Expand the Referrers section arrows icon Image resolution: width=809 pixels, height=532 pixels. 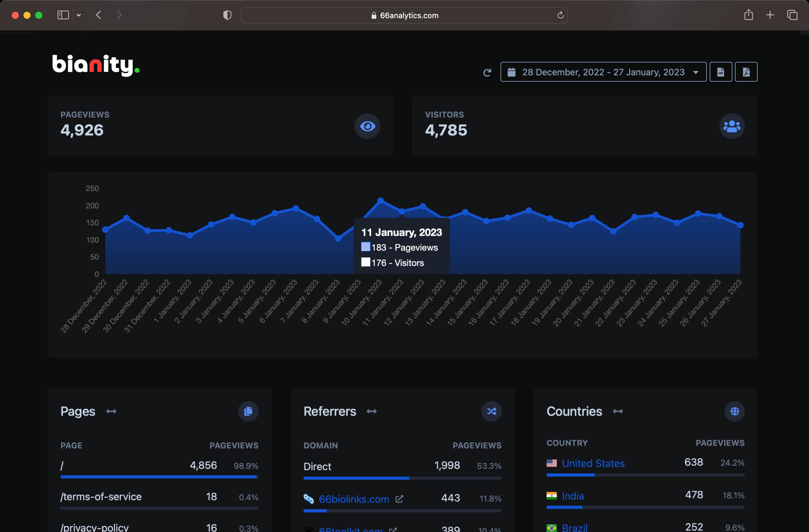(x=371, y=411)
